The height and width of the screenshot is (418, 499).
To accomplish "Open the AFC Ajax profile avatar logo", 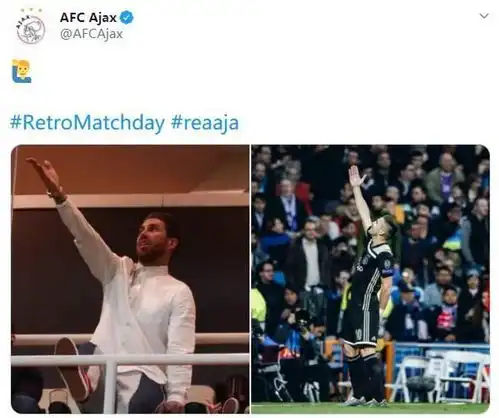I will 31,27.
